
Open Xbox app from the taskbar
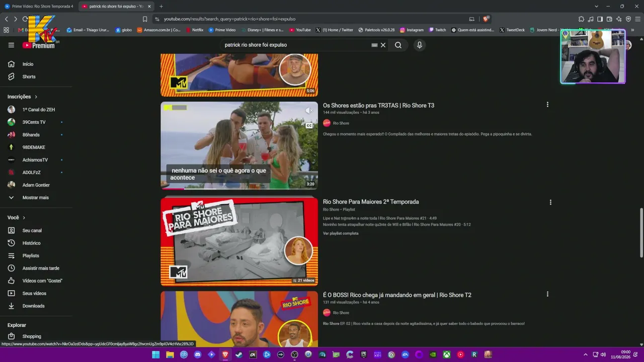[446, 354]
